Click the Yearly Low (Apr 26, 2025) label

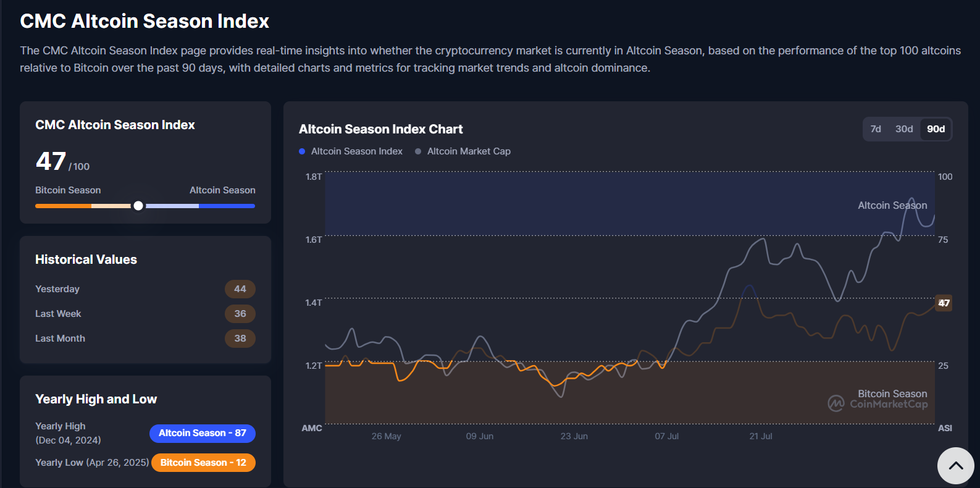pos(92,463)
